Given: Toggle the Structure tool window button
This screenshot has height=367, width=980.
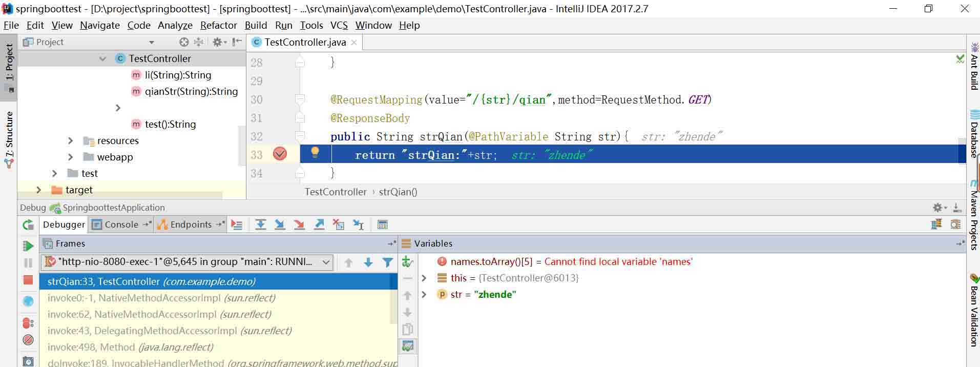Looking at the screenshot, I should 9,140.
